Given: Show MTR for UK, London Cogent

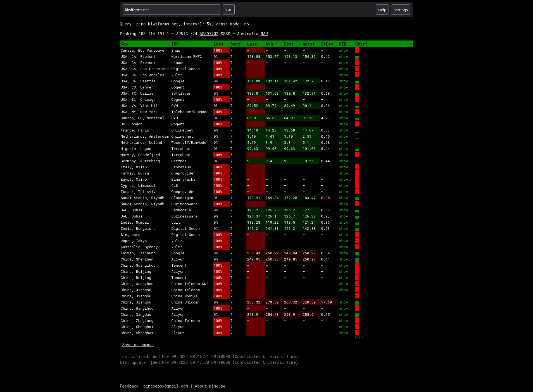Looking at the screenshot, I should (x=343, y=124).
